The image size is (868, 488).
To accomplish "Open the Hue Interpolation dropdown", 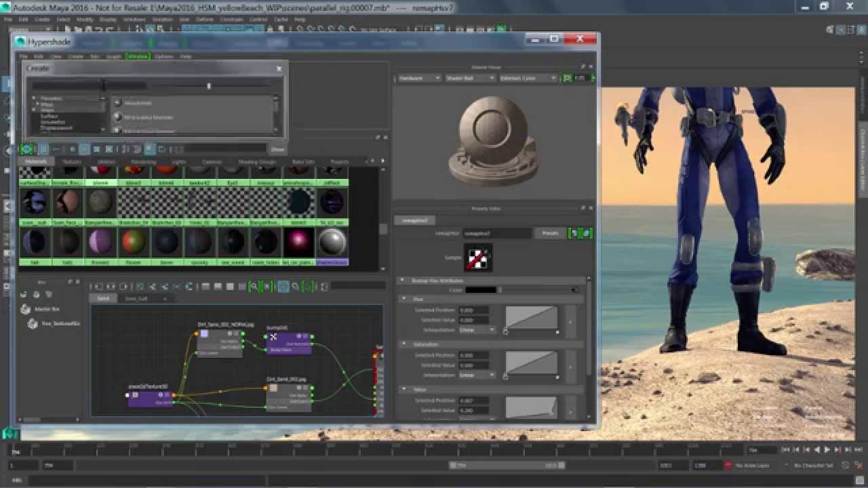I will (477, 330).
